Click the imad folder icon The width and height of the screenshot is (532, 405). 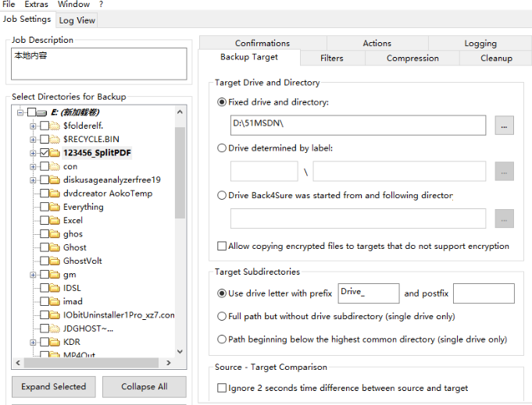[x=55, y=301]
